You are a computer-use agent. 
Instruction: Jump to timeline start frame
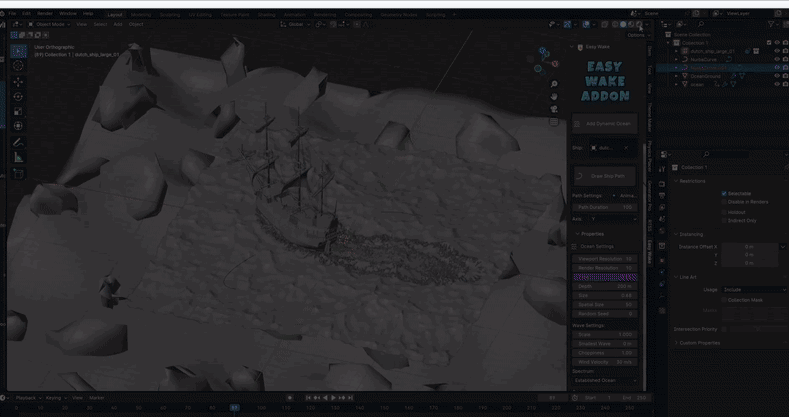(308, 397)
